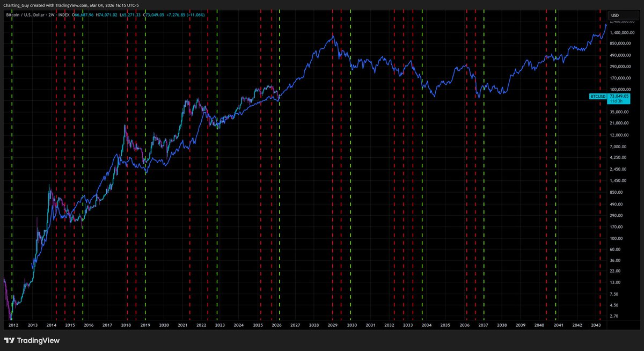Click the 2020 year label on time axis

[x=164, y=325]
